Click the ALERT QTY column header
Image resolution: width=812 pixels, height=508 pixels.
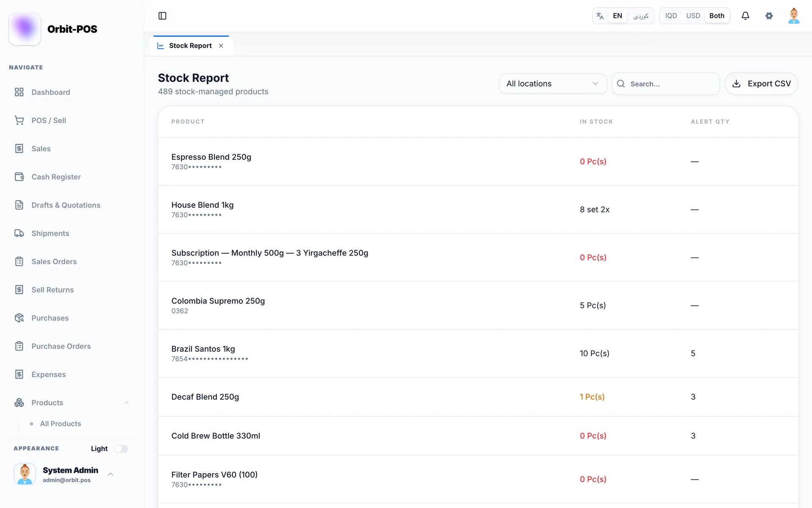tap(710, 121)
